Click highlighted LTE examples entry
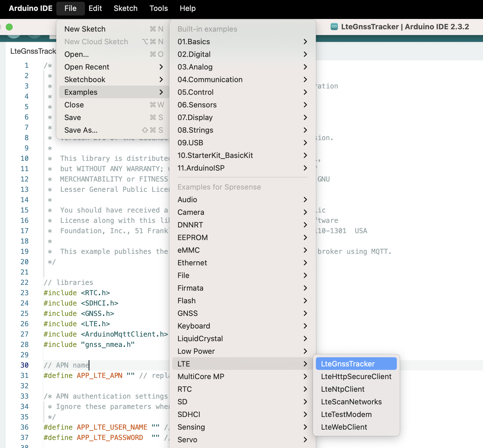The image size is (483, 448). tap(243, 364)
